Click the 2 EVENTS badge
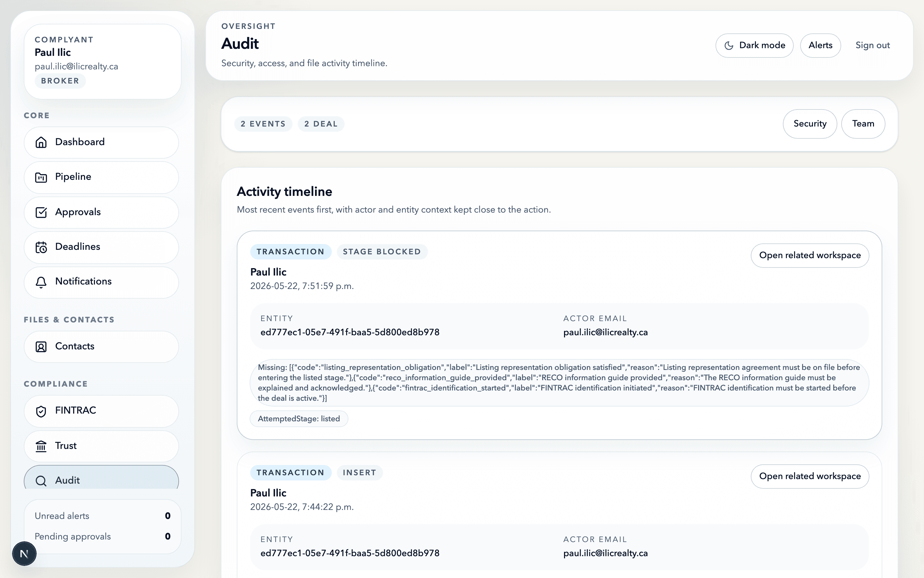The height and width of the screenshot is (578, 924). pos(263,124)
